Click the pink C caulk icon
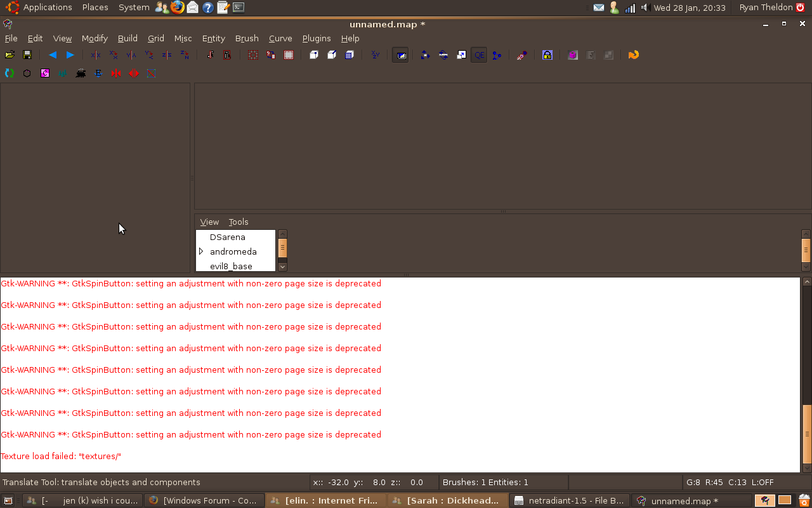Viewport: 812px width, 508px height. coord(45,74)
